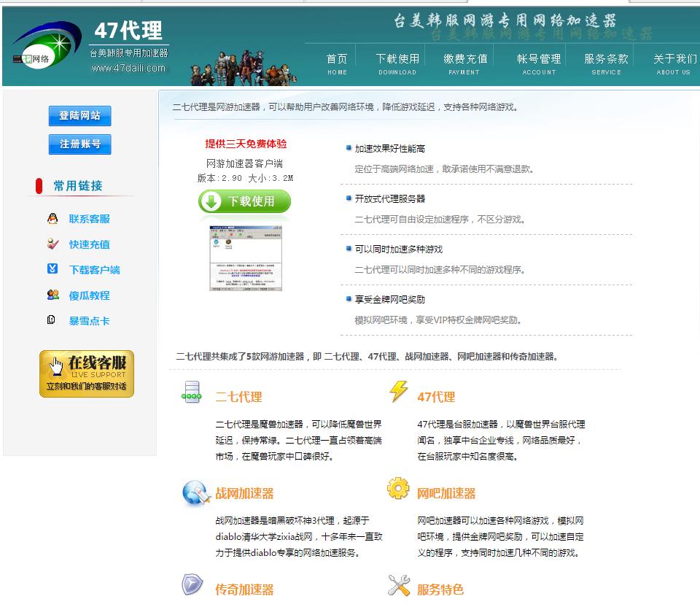
Task: Open the 服务条款 SERVICE menu item
Action: pos(606,64)
